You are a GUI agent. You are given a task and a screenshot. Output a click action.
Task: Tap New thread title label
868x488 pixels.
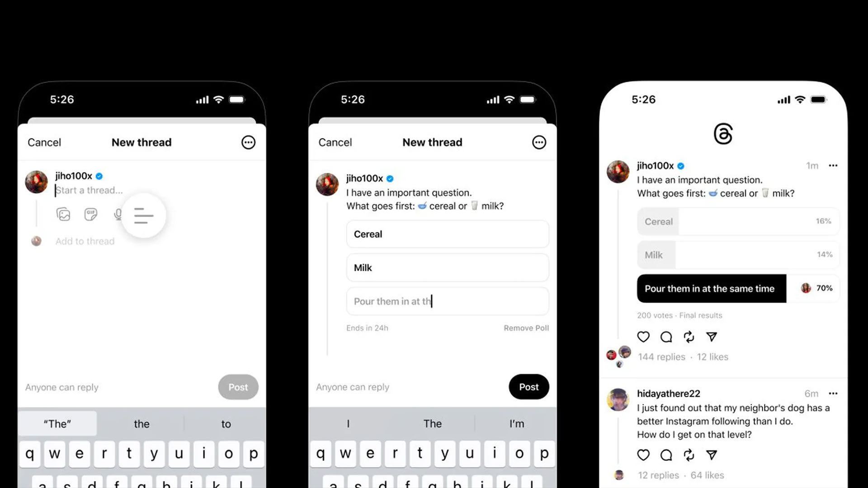142,142
